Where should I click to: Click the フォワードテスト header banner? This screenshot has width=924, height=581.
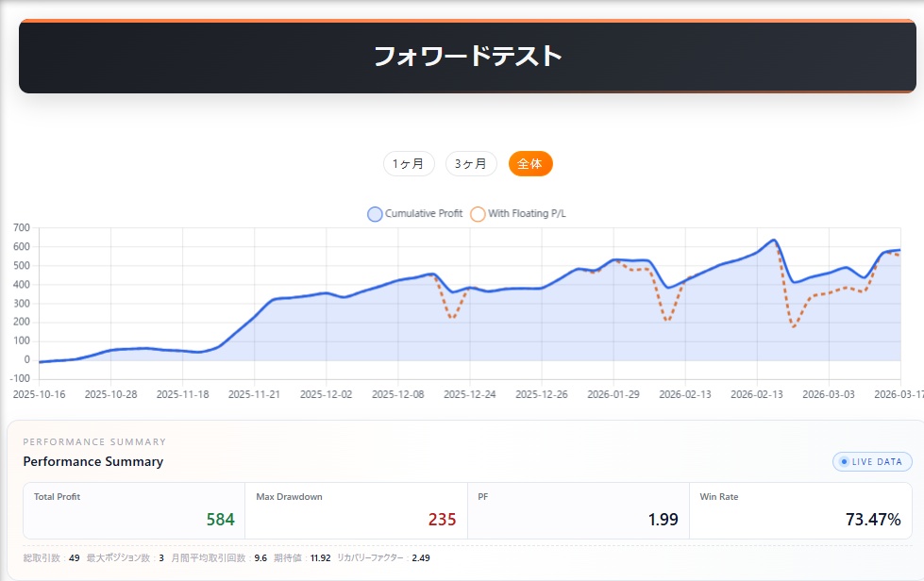[467, 57]
